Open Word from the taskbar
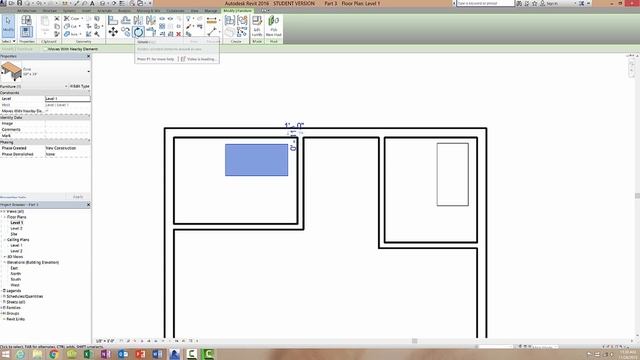 point(157,354)
